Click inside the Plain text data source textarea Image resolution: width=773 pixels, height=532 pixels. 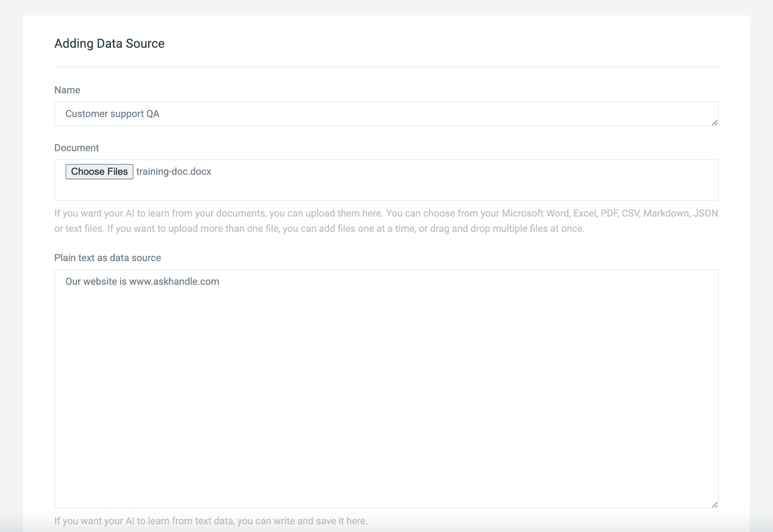(x=386, y=389)
